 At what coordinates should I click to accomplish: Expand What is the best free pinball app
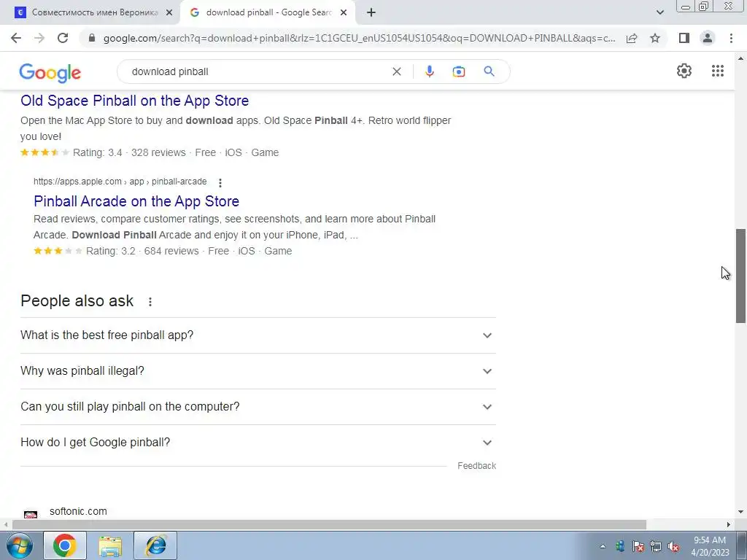258,335
